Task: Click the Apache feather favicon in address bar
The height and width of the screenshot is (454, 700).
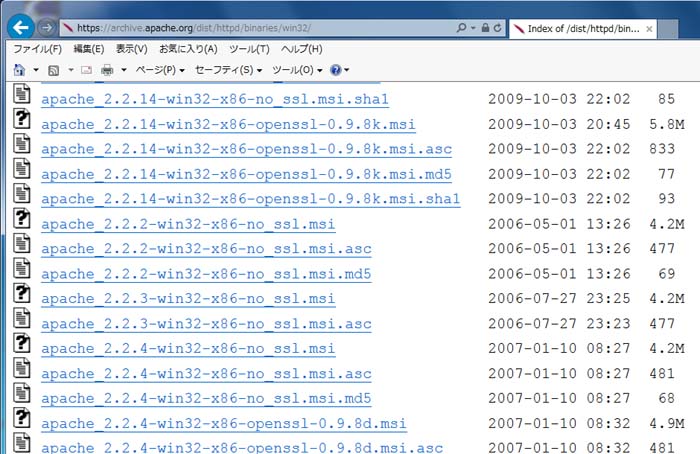Action: [68, 28]
